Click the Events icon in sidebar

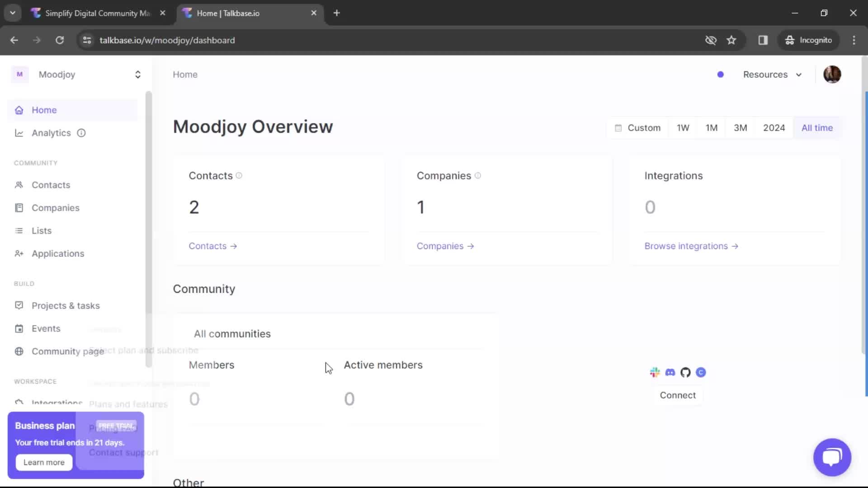[19, 328]
